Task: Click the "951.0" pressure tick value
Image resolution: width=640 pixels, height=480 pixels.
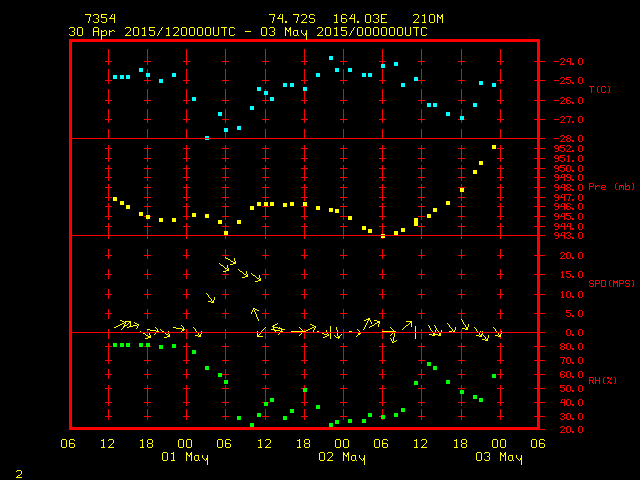Action: click(x=568, y=158)
